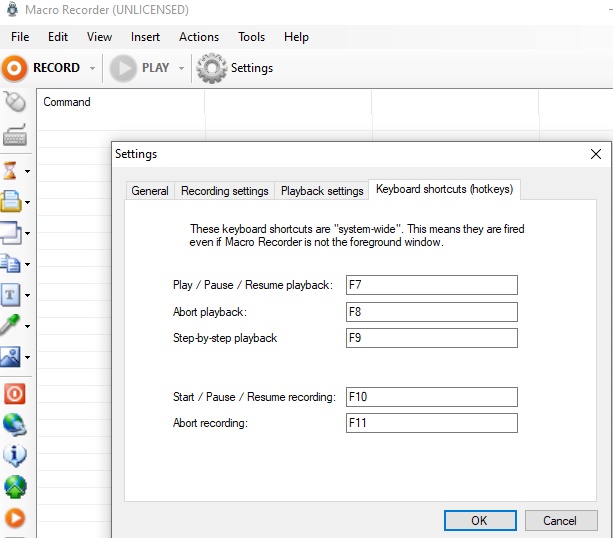Switch to the General tab
This screenshot has height=538, width=613.
(x=150, y=191)
